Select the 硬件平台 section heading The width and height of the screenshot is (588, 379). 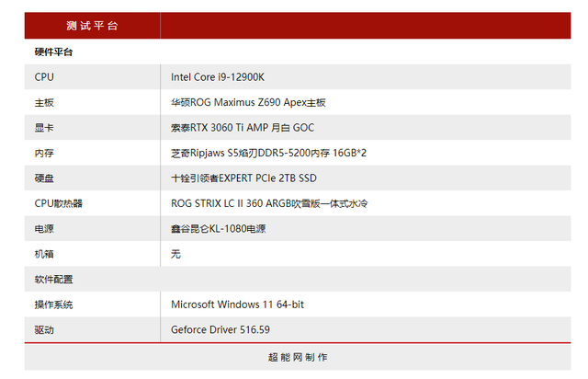(x=53, y=52)
